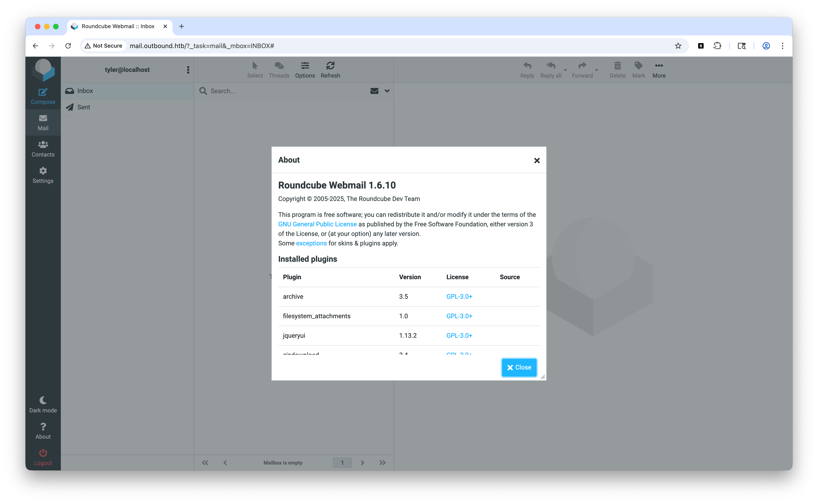Click the Reply all icon

(x=551, y=65)
